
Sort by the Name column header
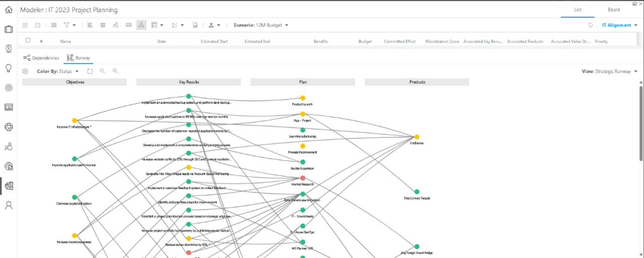click(65, 41)
